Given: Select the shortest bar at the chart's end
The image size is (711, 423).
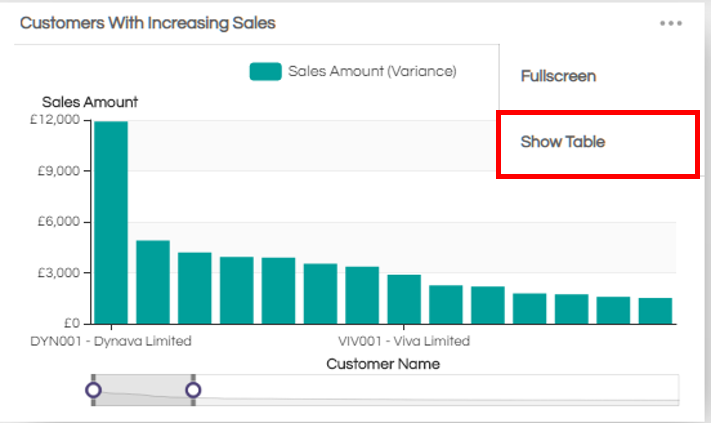Looking at the screenshot, I should click(x=655, y=311).
